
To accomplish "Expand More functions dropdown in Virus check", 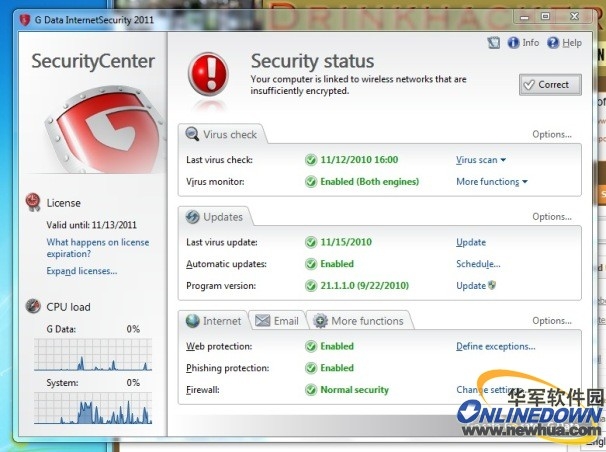I will (x=492, y=182).
